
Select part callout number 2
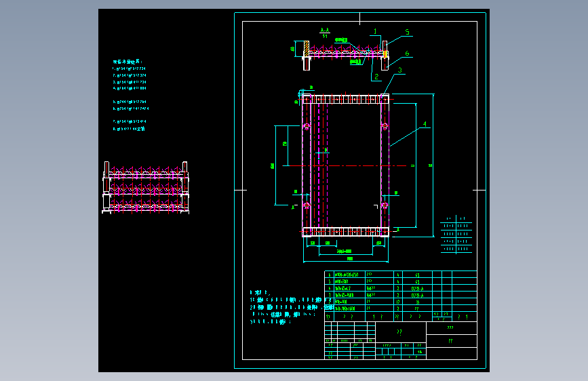point(376,77)
